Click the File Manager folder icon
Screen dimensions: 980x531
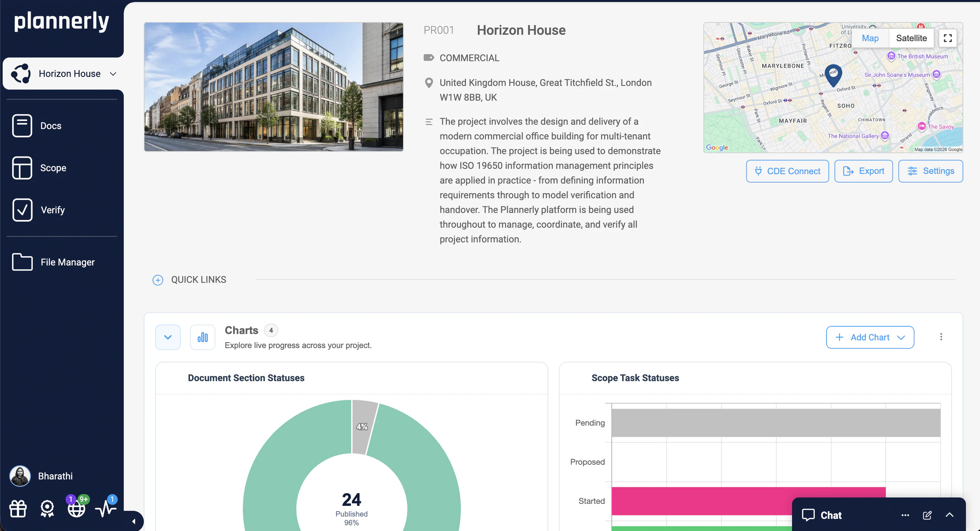22,262
